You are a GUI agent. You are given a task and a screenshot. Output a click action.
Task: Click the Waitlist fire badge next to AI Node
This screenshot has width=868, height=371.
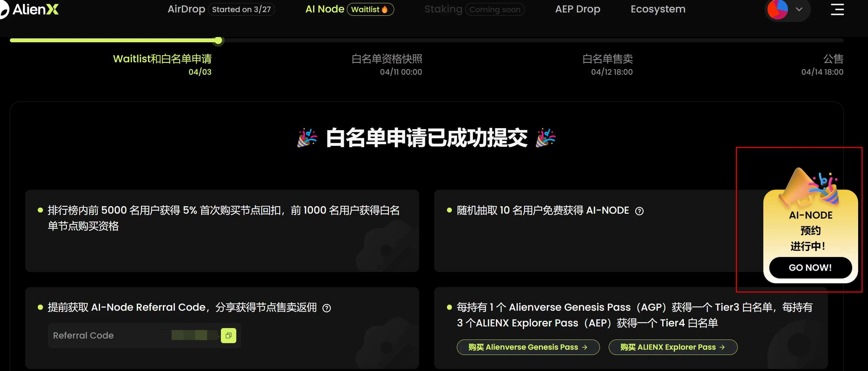coord(370,9)
